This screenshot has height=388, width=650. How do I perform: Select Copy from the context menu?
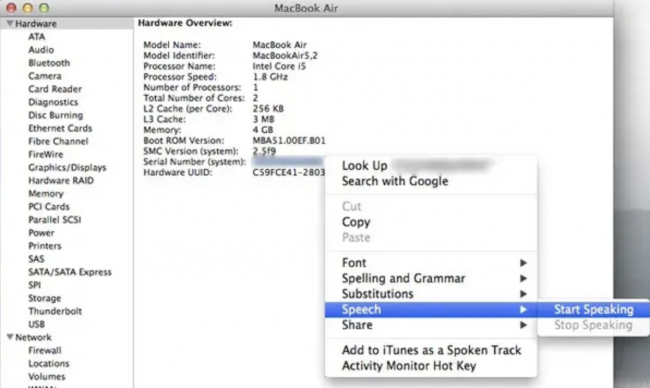click(x=431, y=222)
